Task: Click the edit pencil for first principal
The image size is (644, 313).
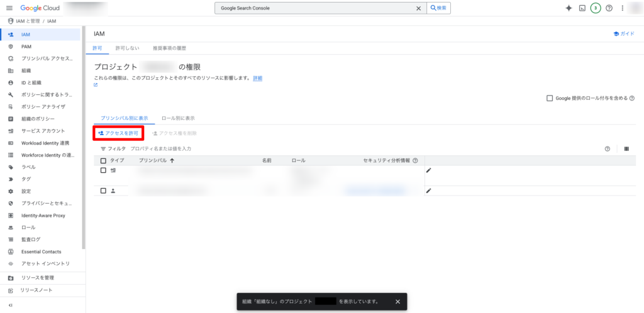Action: [429, 170]
